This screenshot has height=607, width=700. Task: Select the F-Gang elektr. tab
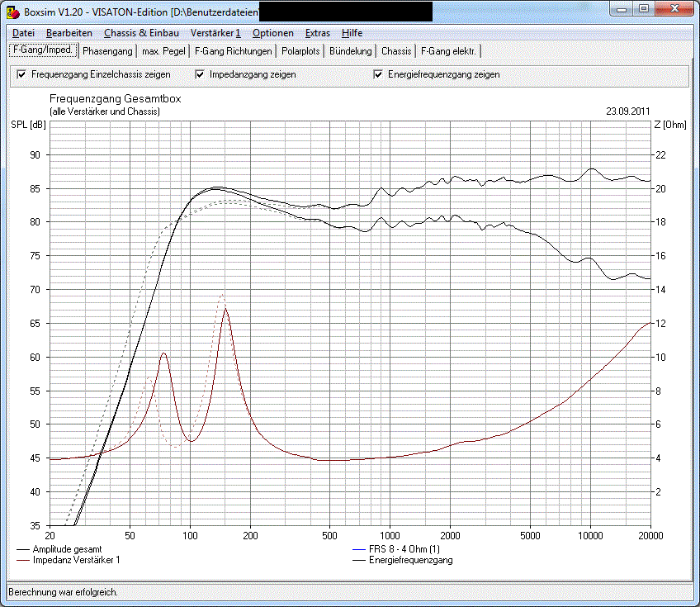click(448, 51)
